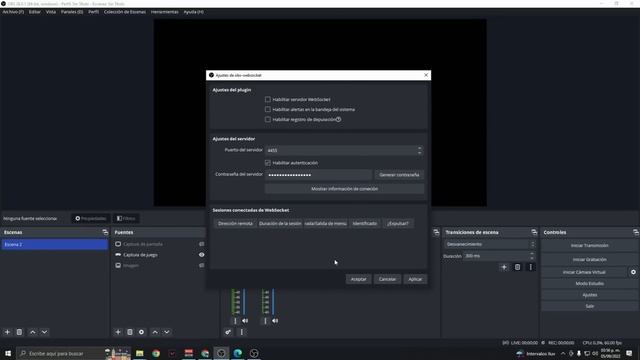640x360 pixels.
Task: Click Cancelar in the websocket dialog
Action: click(x=387, y=279)
